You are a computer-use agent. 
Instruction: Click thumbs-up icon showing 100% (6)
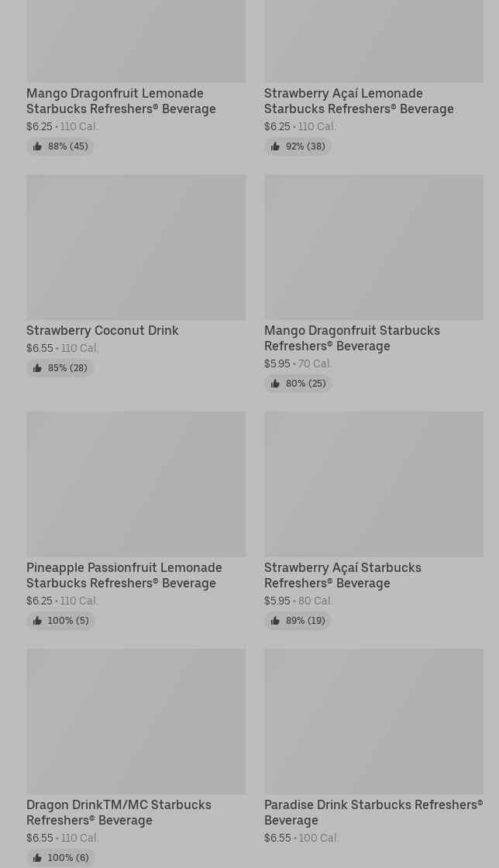(37, 857)
